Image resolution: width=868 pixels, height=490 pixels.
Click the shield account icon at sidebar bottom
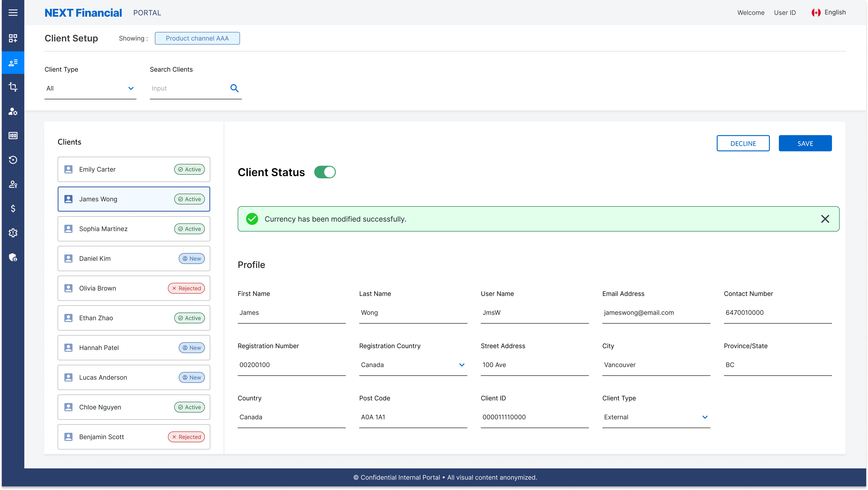(13, 257)
